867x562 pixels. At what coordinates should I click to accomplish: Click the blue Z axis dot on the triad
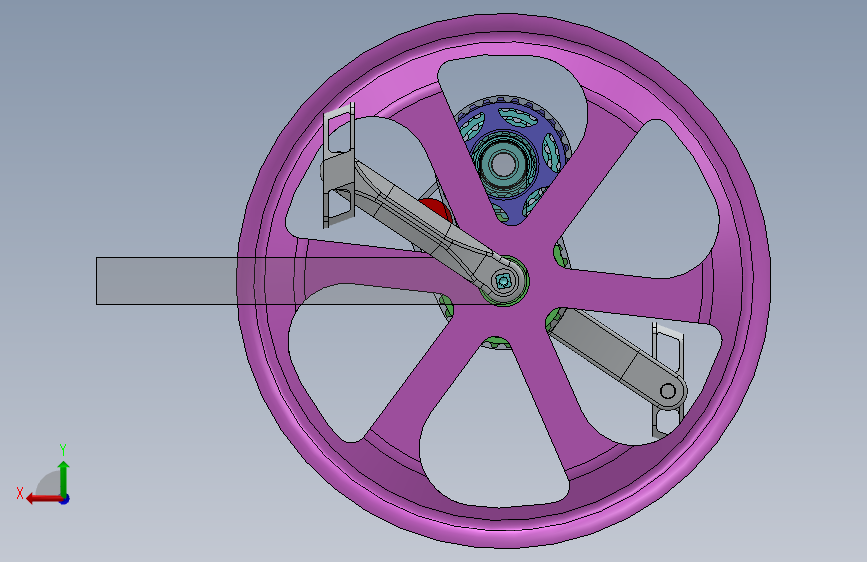(x=65, y=499)
